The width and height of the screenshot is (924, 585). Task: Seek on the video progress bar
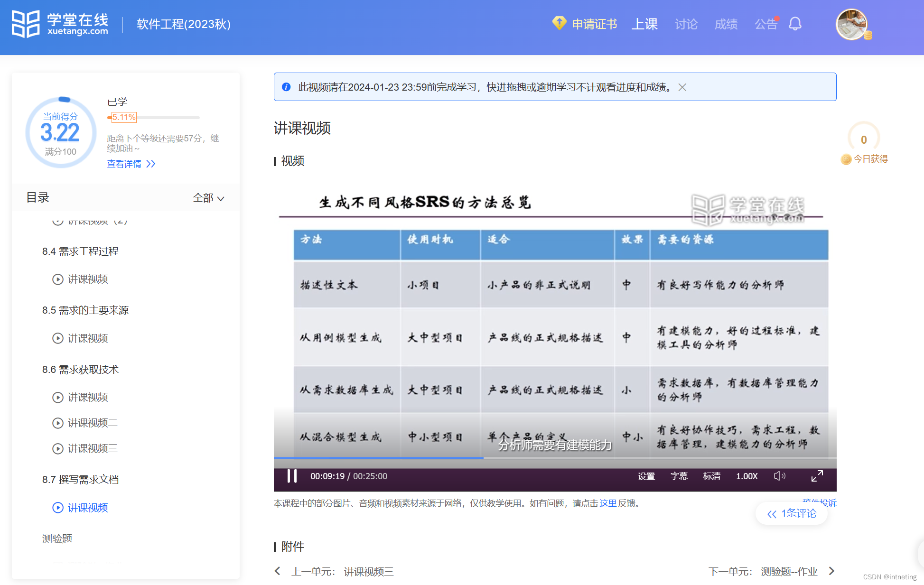554,458
